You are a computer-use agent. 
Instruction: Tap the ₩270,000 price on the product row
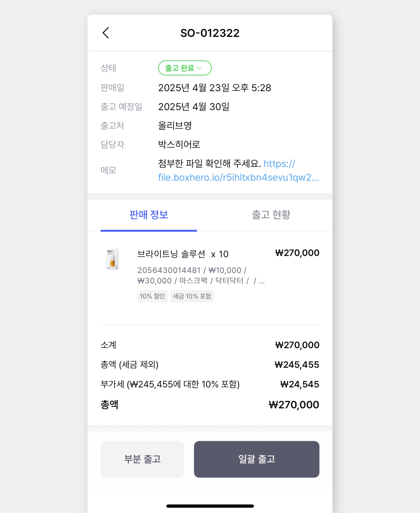(297, 253)
